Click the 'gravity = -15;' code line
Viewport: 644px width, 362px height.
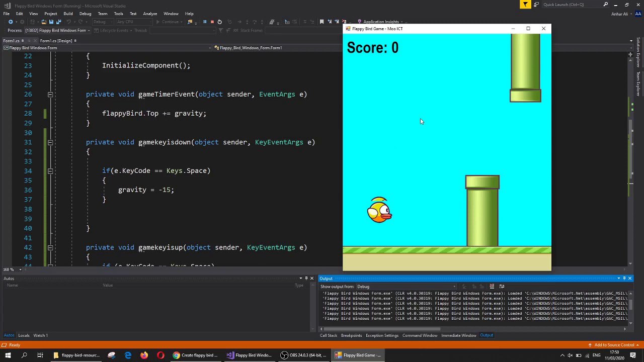[x=146, y=190]
